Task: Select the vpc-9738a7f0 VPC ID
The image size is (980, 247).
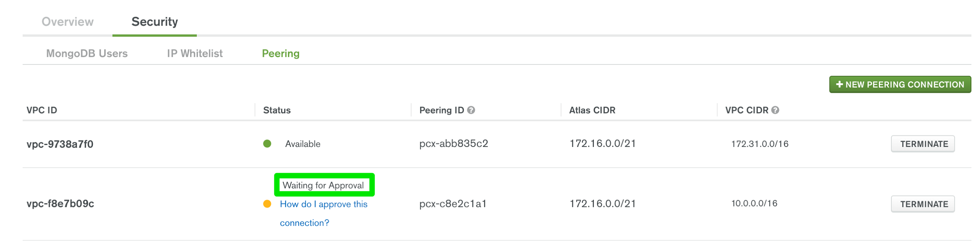Action: [60, 144]
